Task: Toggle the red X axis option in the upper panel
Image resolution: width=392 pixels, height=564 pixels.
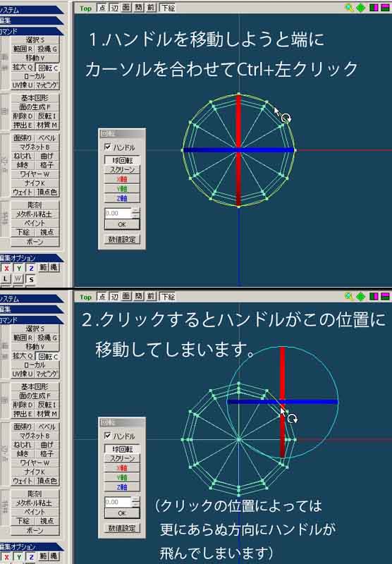Action: click(x=6, y=268)
